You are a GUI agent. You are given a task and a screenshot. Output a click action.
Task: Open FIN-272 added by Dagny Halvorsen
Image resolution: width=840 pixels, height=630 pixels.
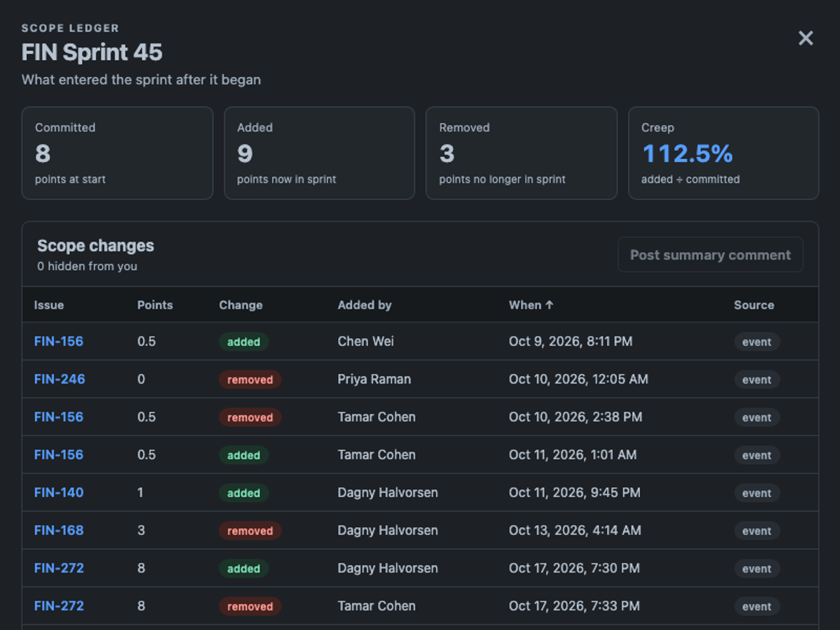point(59,568)
